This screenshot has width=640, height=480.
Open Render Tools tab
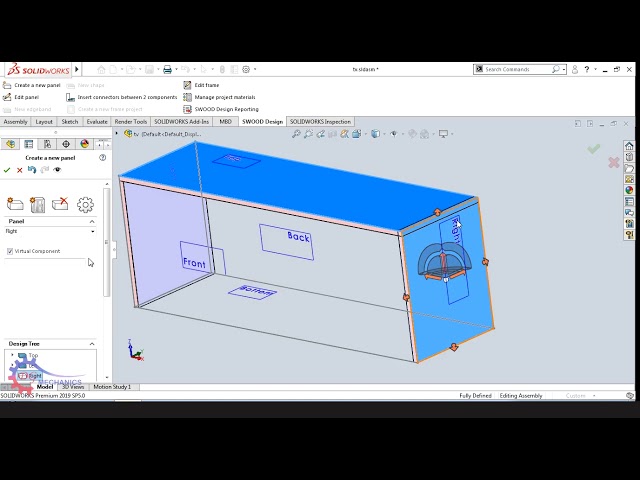[x=131, y=122]
